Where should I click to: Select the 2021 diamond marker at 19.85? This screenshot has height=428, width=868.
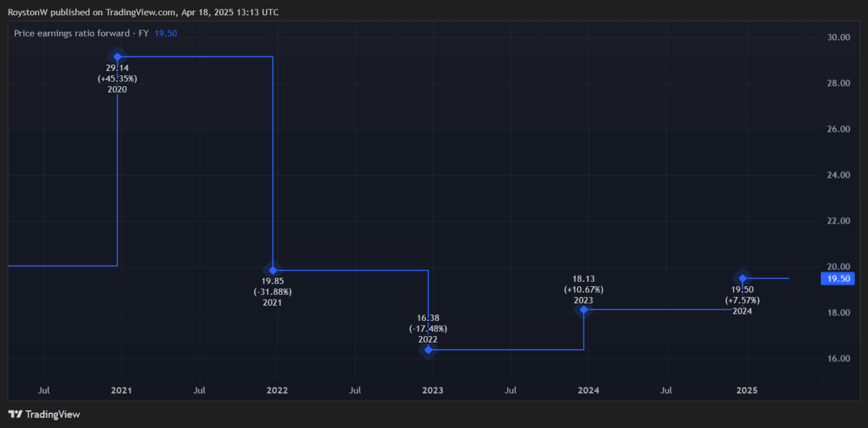pyautogui.click(x=273, y=270)
